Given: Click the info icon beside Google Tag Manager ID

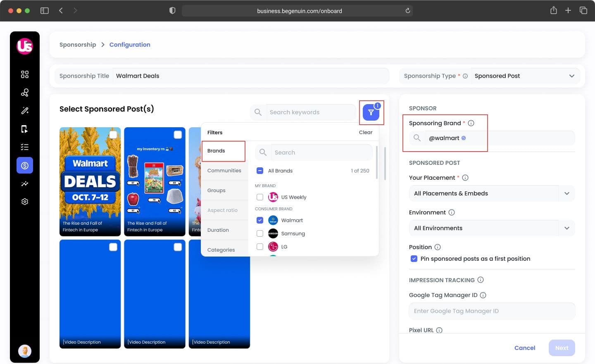Looking at the screenshot, I should (483, 295).
